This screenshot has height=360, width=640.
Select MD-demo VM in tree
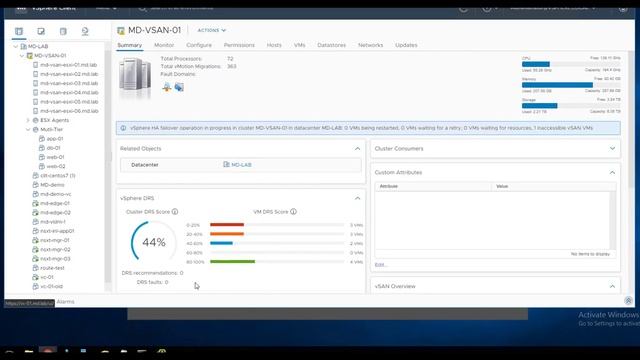pos(52,185)
